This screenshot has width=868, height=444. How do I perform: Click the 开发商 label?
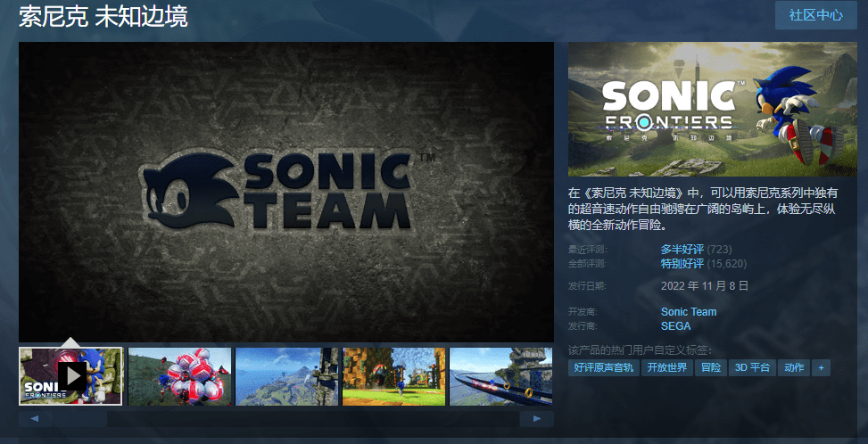(x=583, y=312)
